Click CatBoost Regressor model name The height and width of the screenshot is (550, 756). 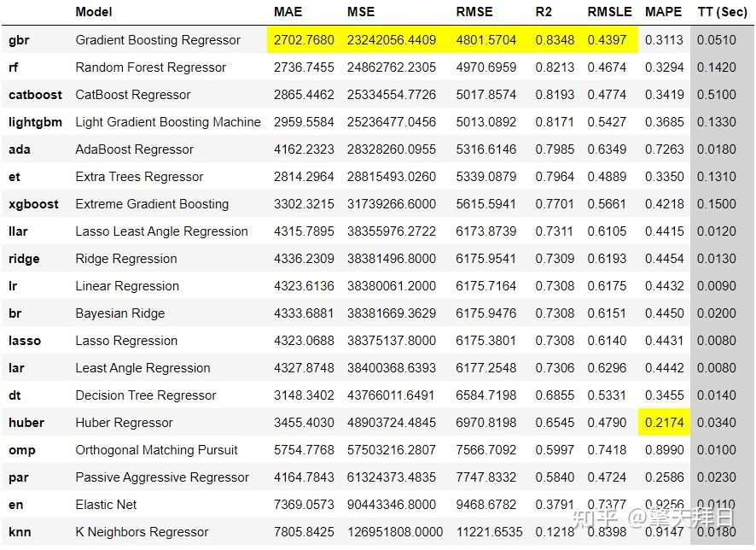tap(132, 95)
